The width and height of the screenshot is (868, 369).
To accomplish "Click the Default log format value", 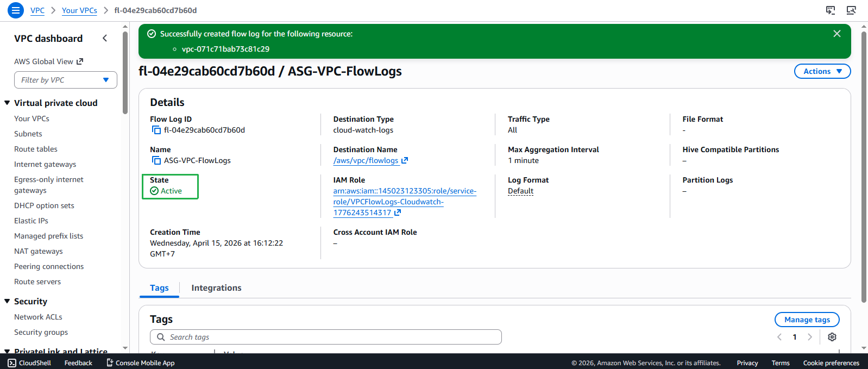I will pyautogui.click(x=520, y=191).
